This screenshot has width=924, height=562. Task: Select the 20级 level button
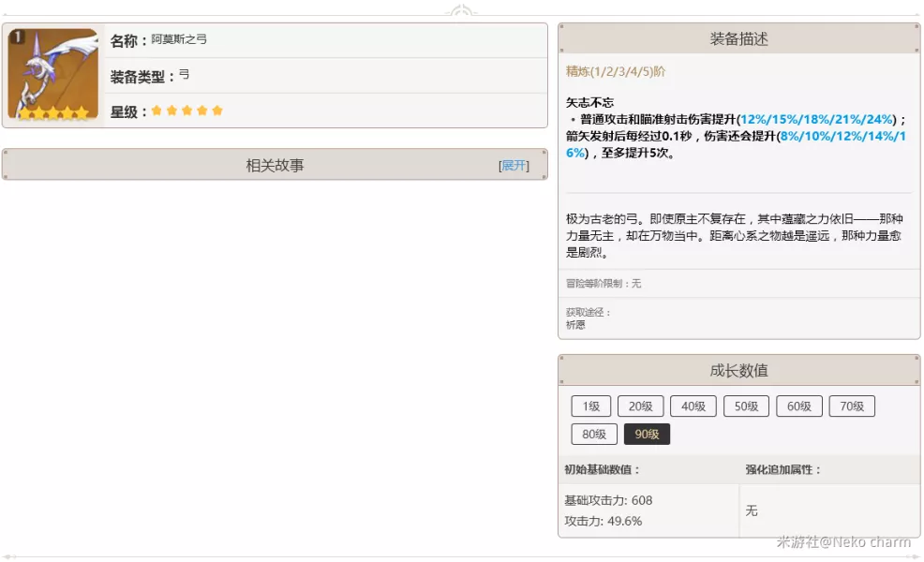641,407
